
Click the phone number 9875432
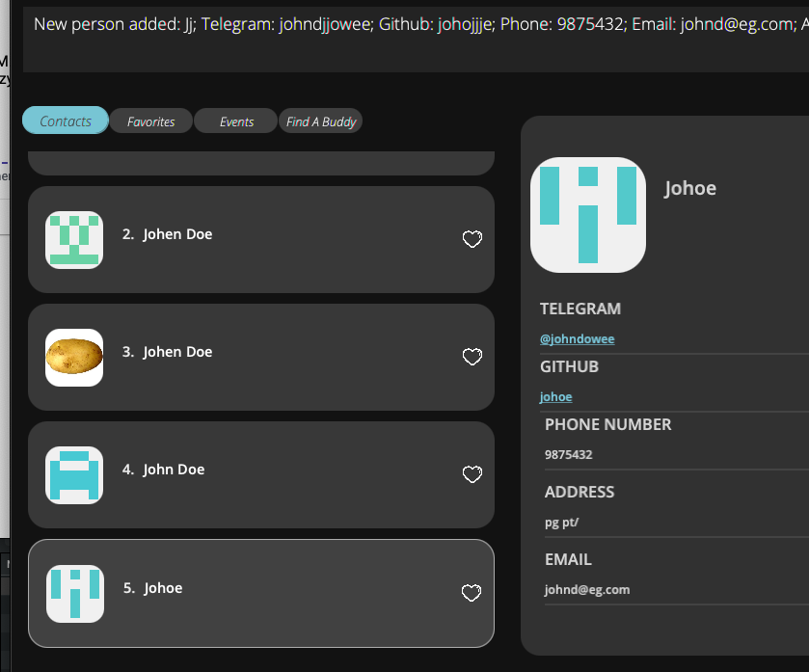tap(569, 454)
